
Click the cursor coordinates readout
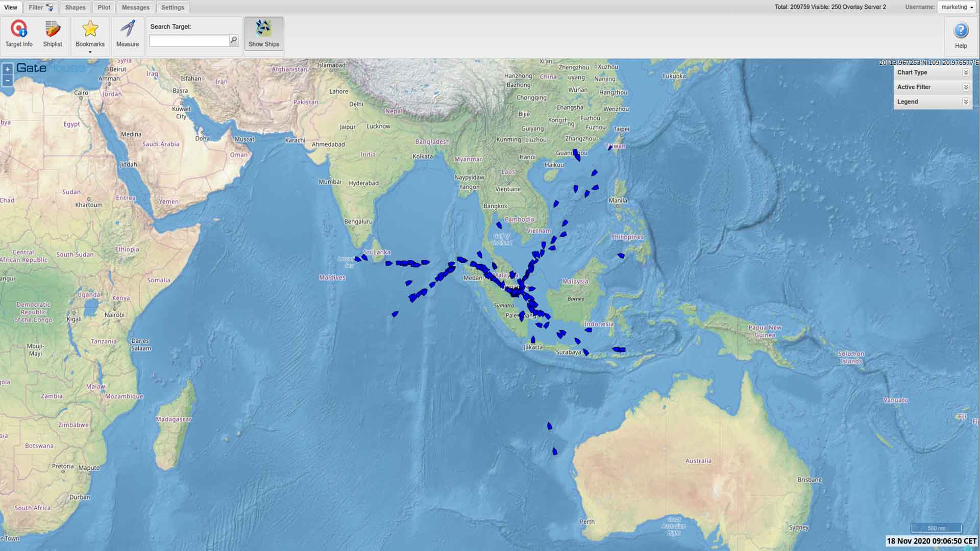(928, 63)
